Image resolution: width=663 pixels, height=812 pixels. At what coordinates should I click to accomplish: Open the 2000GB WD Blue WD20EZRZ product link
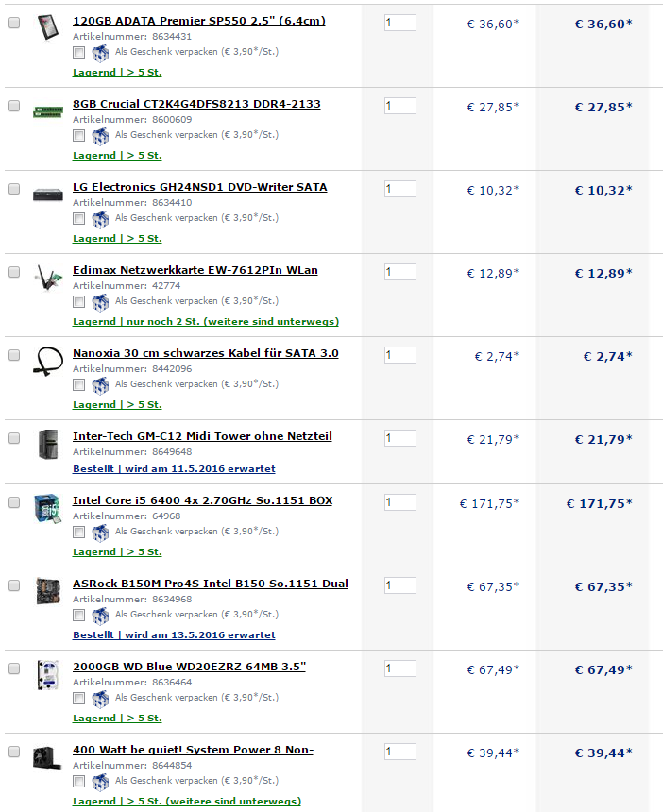click(189, 667)
